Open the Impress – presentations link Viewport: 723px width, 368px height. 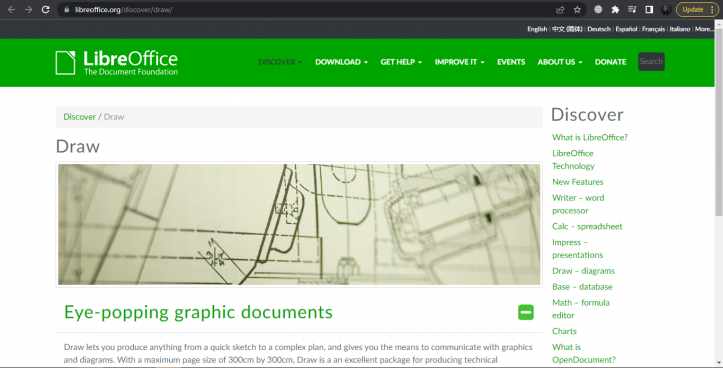click(577, 249)
